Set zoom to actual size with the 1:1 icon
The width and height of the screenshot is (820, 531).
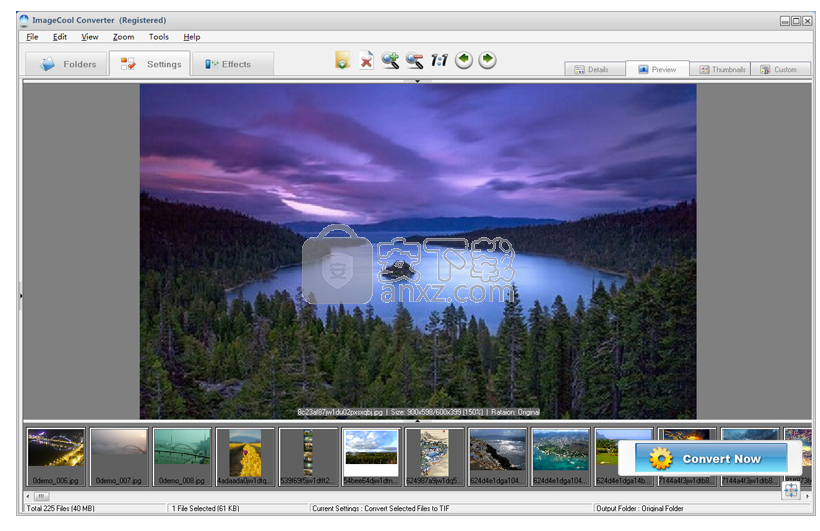tap(439, 60)
